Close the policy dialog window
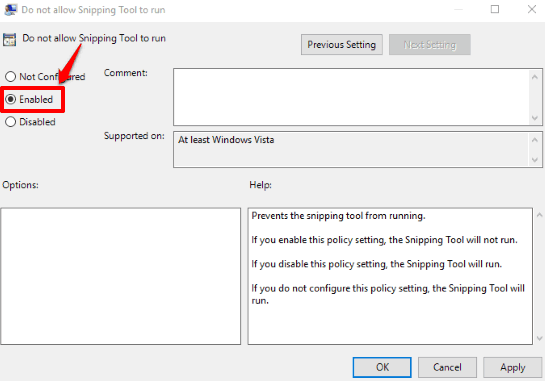Screen dimensions: 545x381 click(x=532, y=9)
